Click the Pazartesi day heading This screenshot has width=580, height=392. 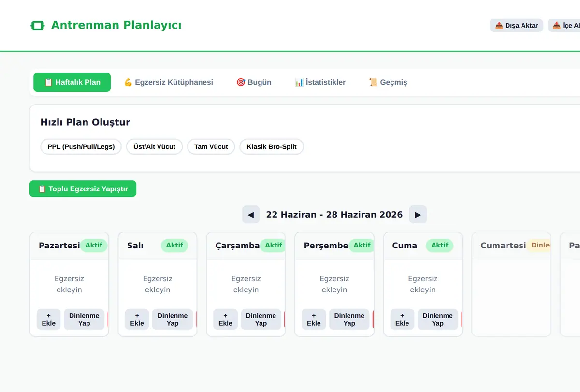pos(59,246)
